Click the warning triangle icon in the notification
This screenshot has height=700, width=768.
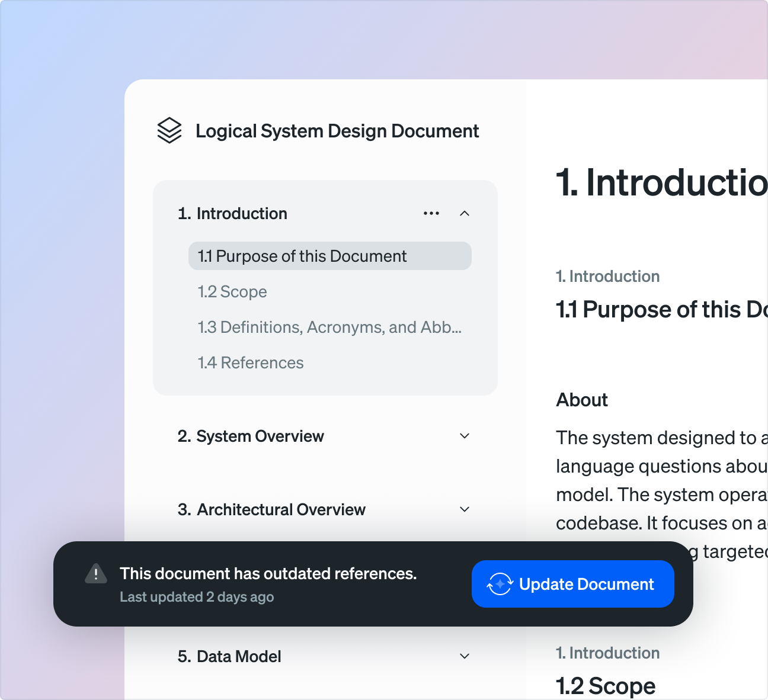(x=96, y=574)
